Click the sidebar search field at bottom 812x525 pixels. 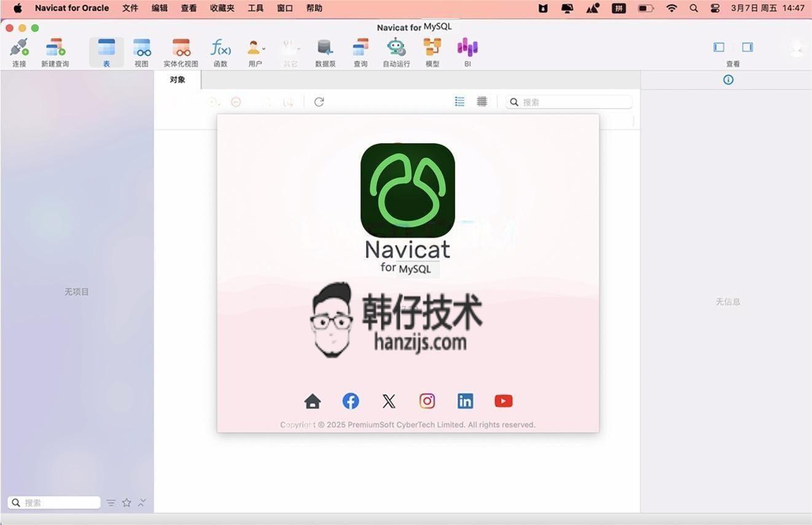click(54, 502)
